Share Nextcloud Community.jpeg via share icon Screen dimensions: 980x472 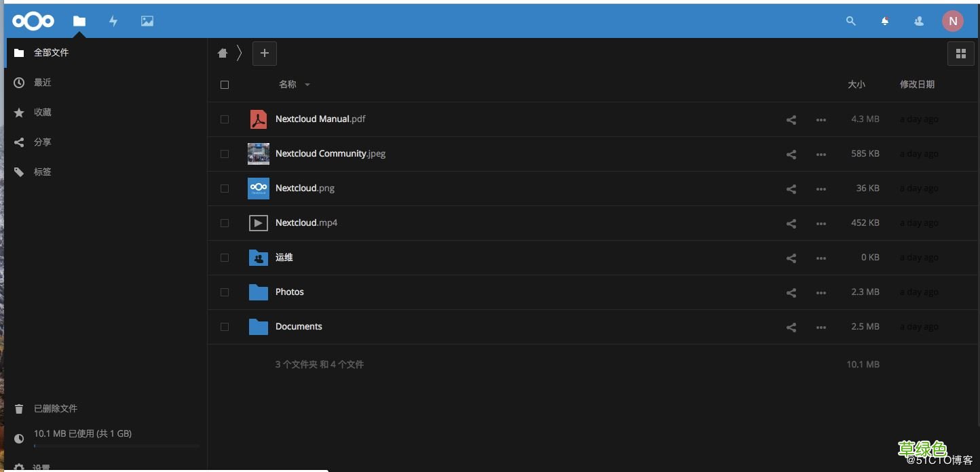tap(791, 154)
